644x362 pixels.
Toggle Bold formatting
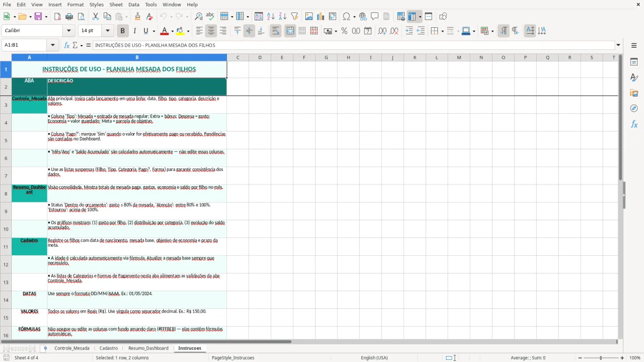tap(122, 31)
